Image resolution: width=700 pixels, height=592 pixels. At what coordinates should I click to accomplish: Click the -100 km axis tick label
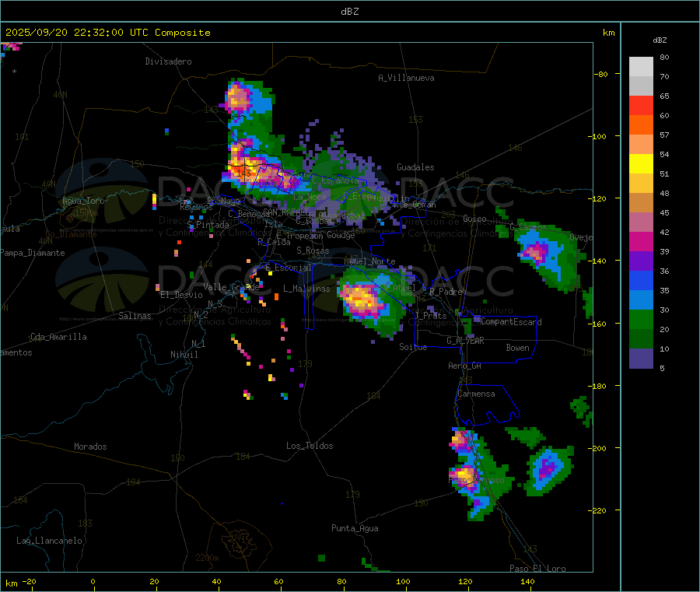(597, 137)
